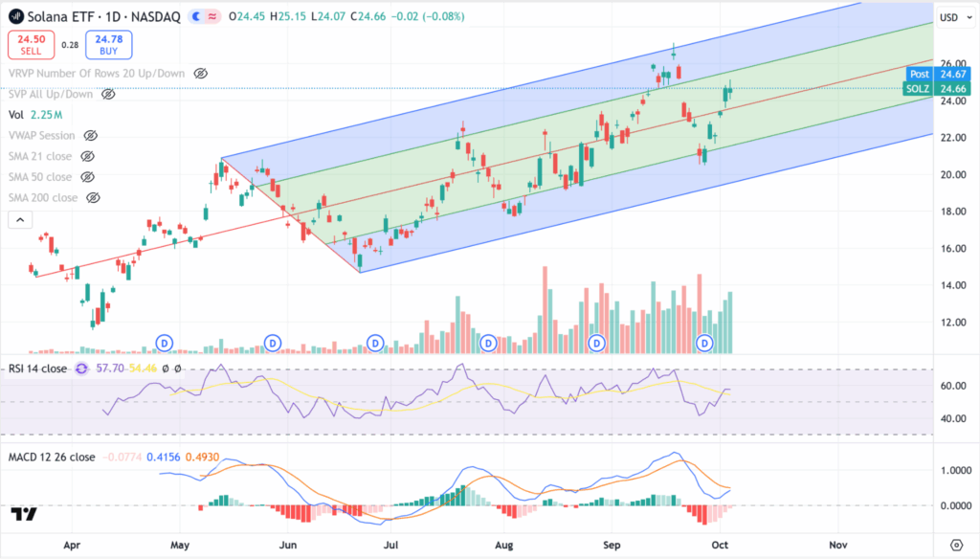Click the 1D interval label

pos(111,17)
